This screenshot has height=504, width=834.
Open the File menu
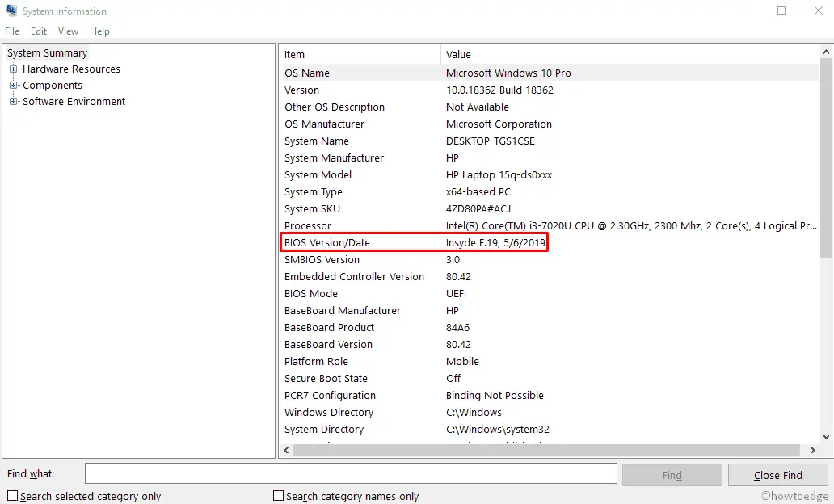click(x=12, y=31)
